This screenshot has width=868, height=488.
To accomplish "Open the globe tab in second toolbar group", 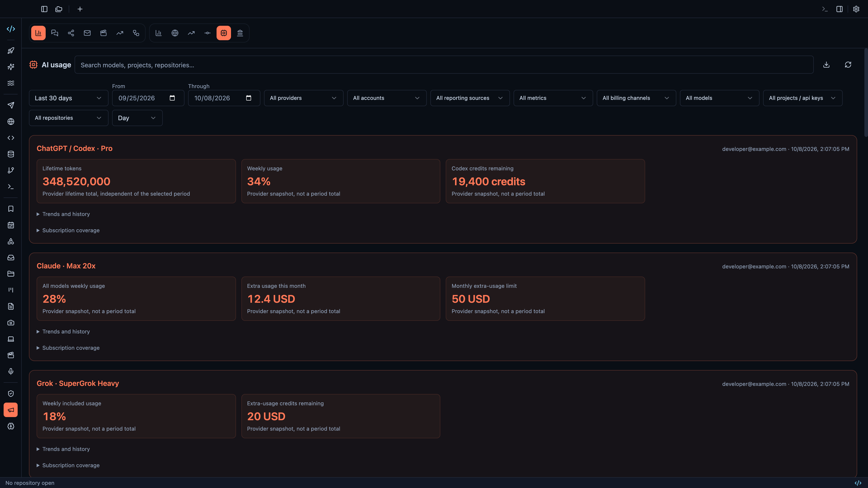I will 175,33.
